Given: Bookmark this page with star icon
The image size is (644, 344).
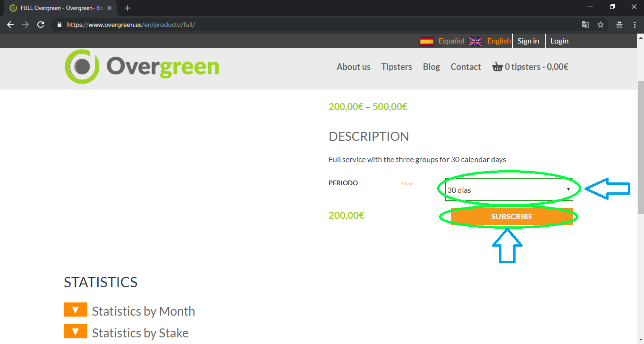Looking at the screenshot, I should point(601,25).
